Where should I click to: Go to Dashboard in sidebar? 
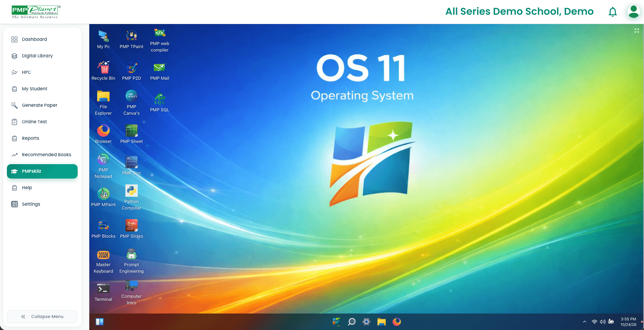tap(42, 39)
